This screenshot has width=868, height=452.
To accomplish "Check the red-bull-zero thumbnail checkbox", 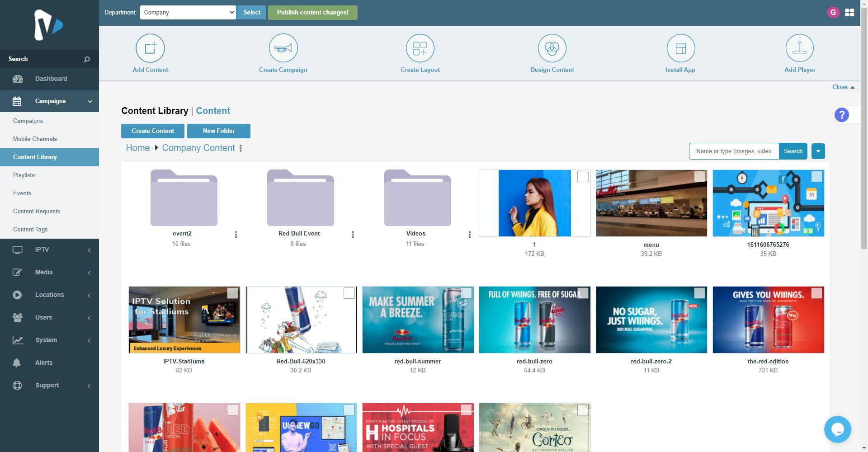I will point(582,293).
